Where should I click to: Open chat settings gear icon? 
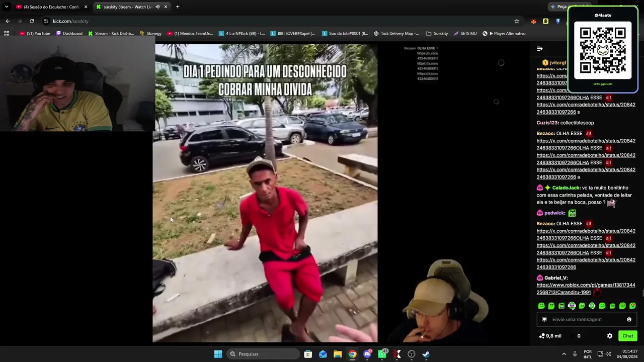tap(610, 336)
